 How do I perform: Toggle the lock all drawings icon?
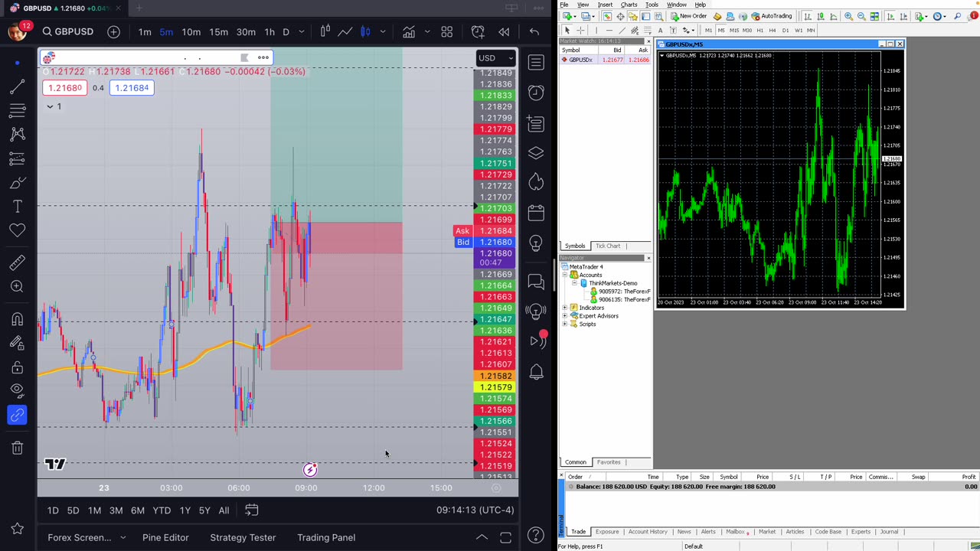(x=17, y=367)
